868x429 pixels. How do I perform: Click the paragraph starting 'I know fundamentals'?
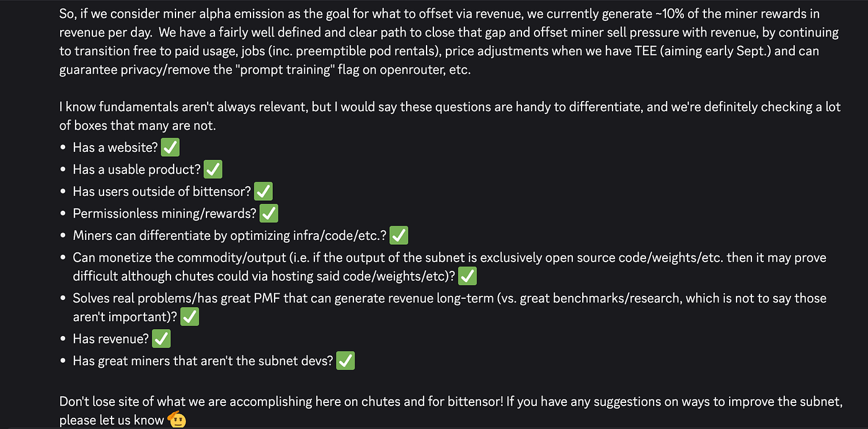pos(449,115)
